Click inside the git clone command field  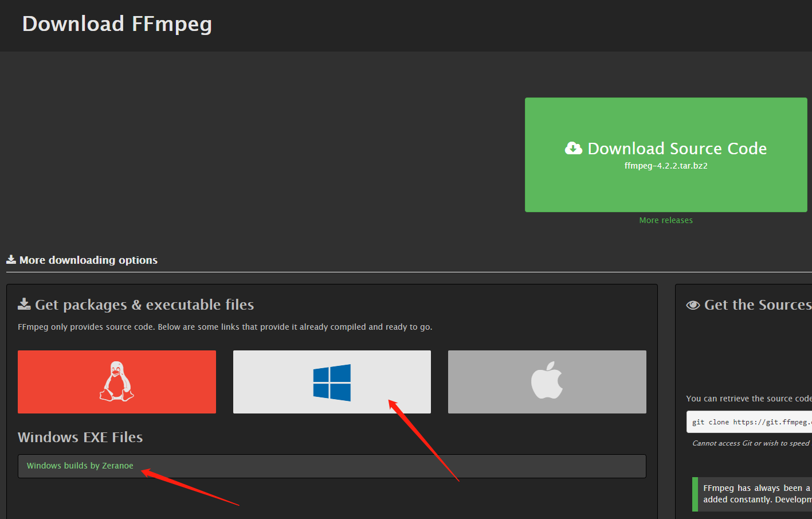[749, 422]
